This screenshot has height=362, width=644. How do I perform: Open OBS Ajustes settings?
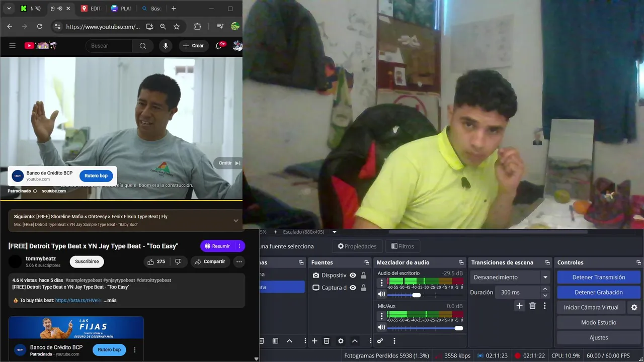point(599,337)
